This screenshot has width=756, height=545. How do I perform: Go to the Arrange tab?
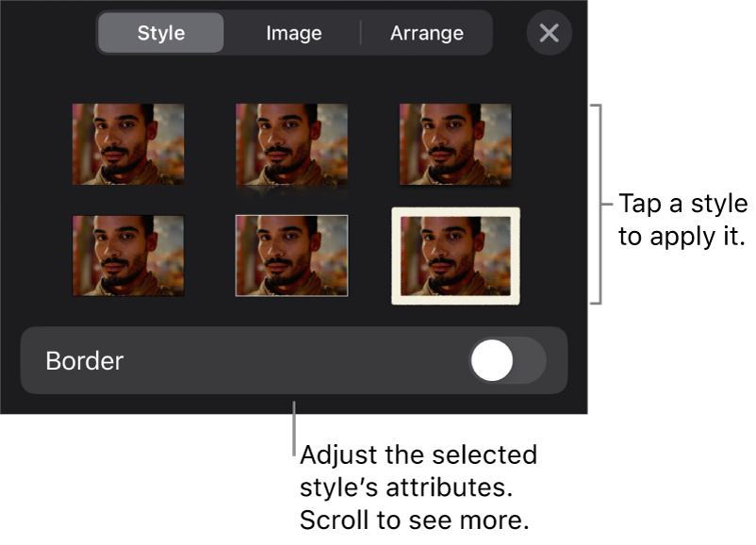click(427, 33)
